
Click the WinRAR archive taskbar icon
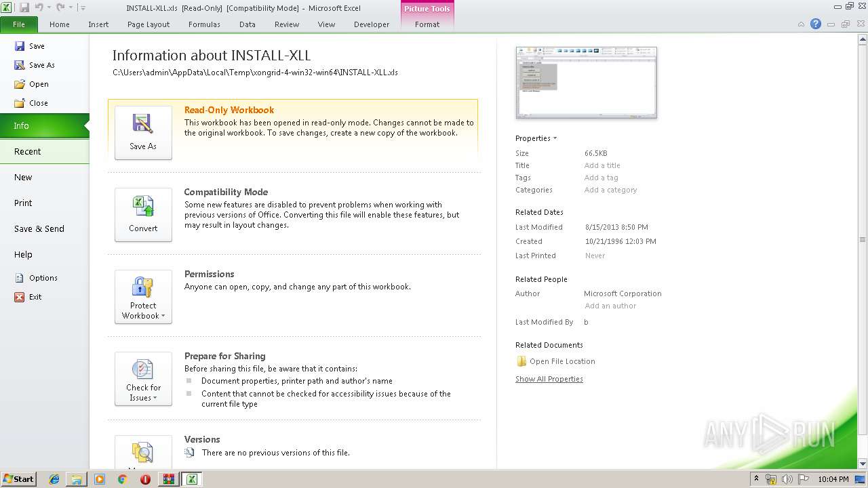168,479
